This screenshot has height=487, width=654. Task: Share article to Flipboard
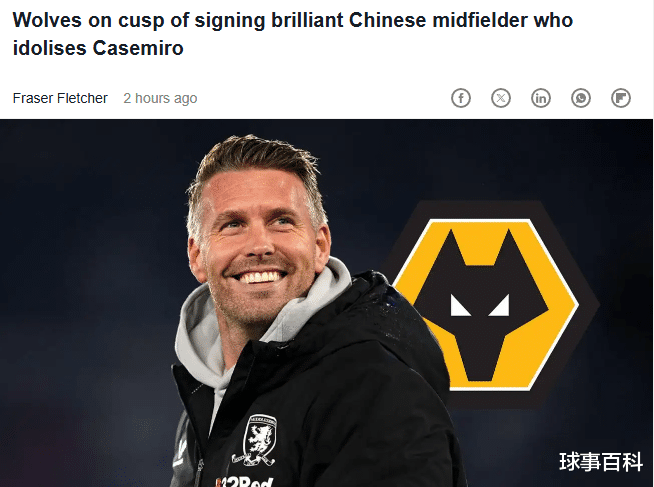click(x=621, y=98)
